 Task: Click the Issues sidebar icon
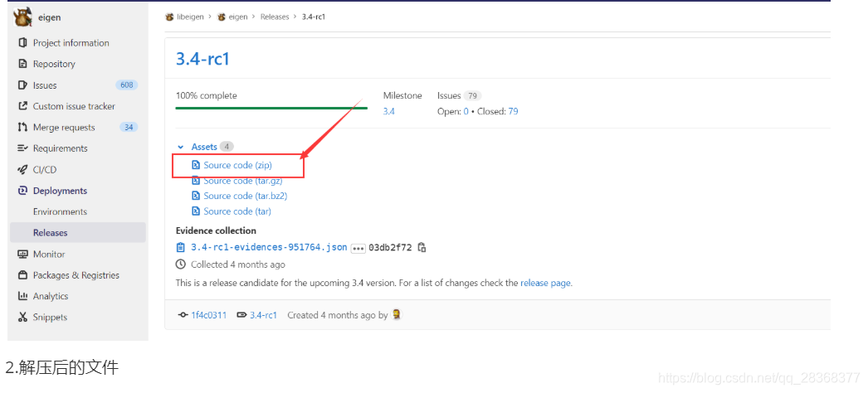click(22, 85)
